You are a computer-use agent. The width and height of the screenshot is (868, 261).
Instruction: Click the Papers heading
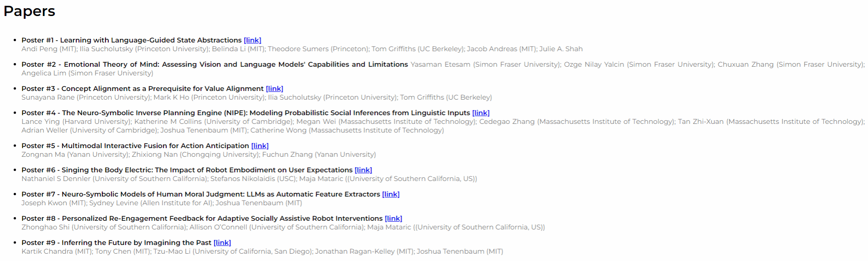[x=29, y=11]
